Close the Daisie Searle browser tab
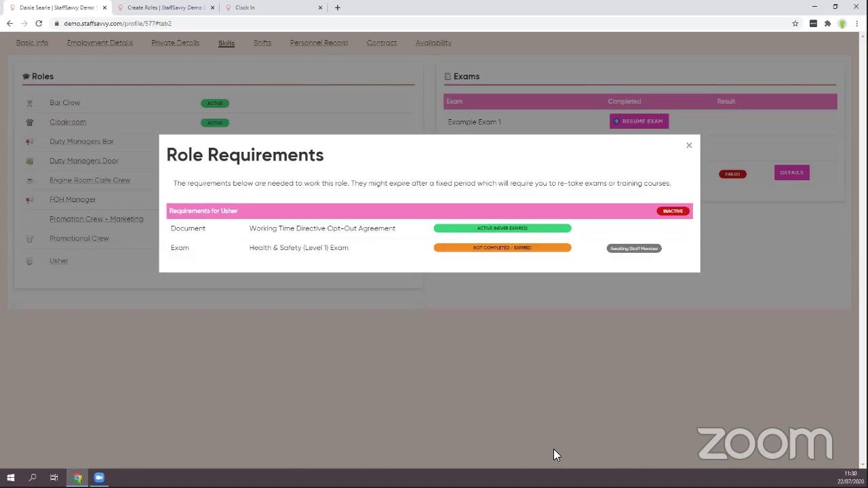This screenshot has width=868, height=488. coord(104,7)
